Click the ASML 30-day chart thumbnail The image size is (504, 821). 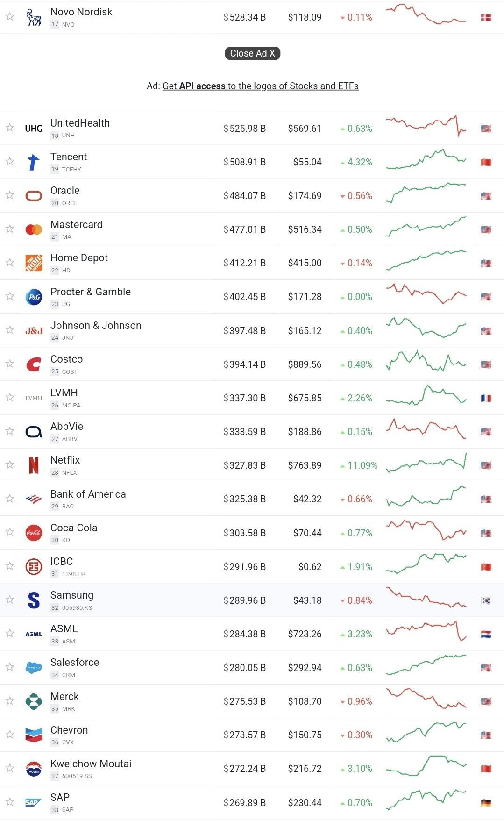tap(426, 632)
